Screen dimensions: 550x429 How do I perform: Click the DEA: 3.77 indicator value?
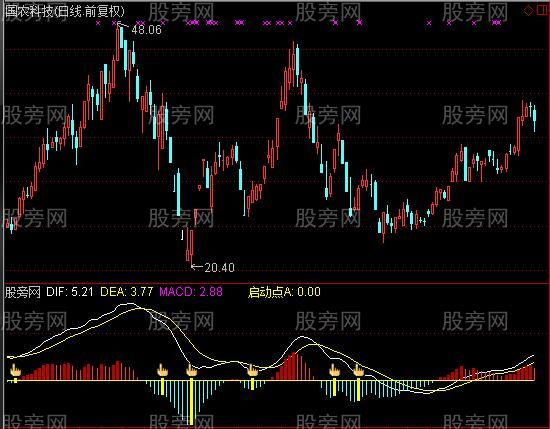click(127, 292)
